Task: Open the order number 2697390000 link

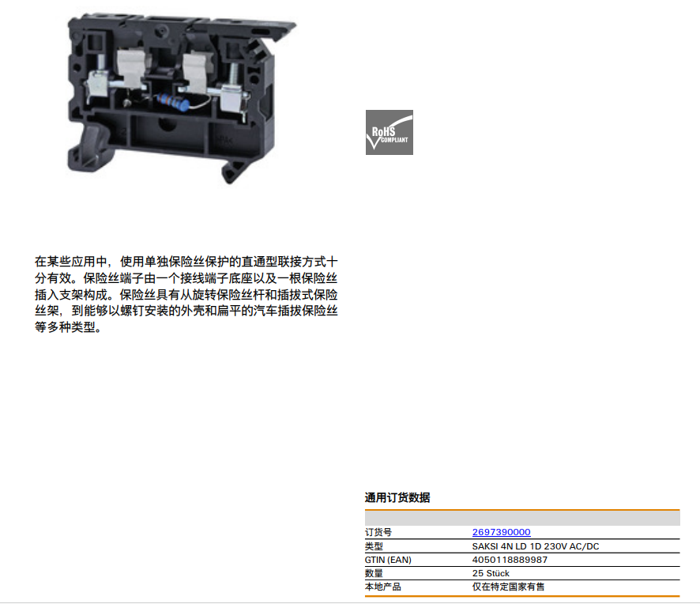Action: (x=501, y=533)
